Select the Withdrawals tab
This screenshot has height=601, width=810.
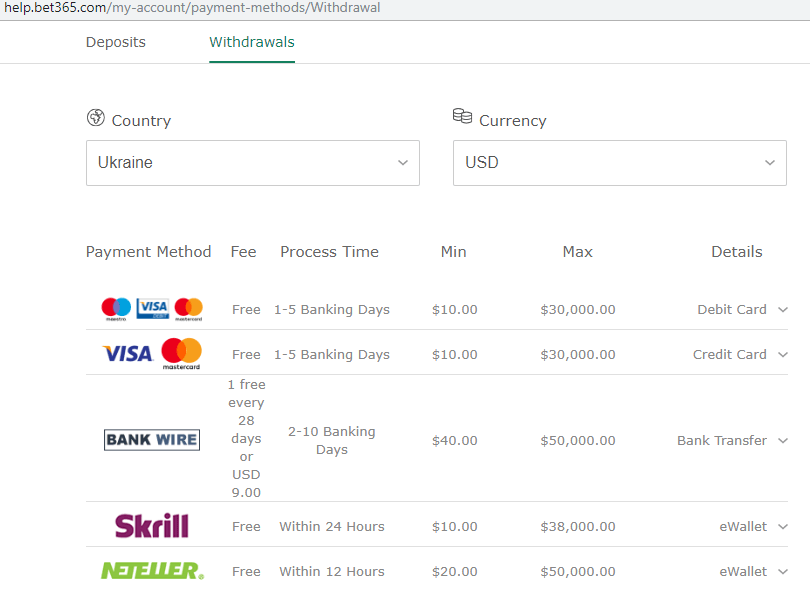tap(252, 42)
